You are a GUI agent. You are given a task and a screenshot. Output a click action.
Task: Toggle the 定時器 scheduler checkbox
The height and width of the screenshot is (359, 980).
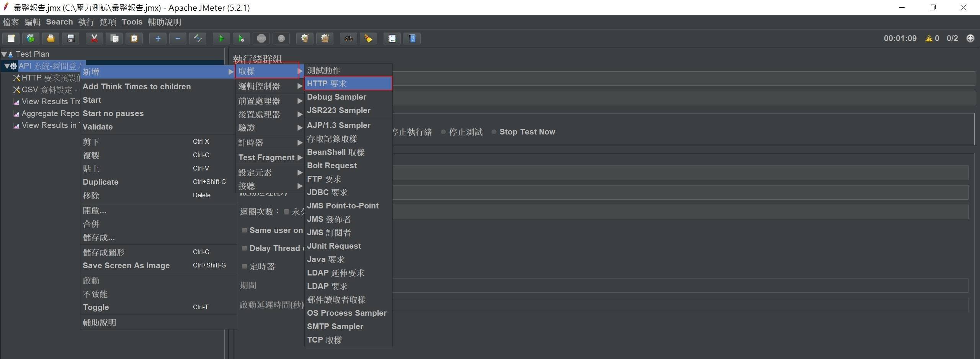coord(244,266)
